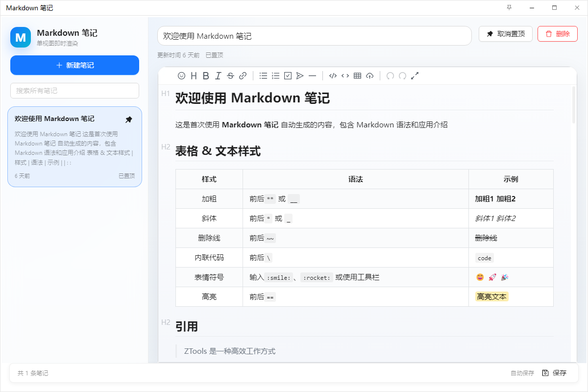
Task: Click the 内联代码 table cell
Action: coord(209,258)
